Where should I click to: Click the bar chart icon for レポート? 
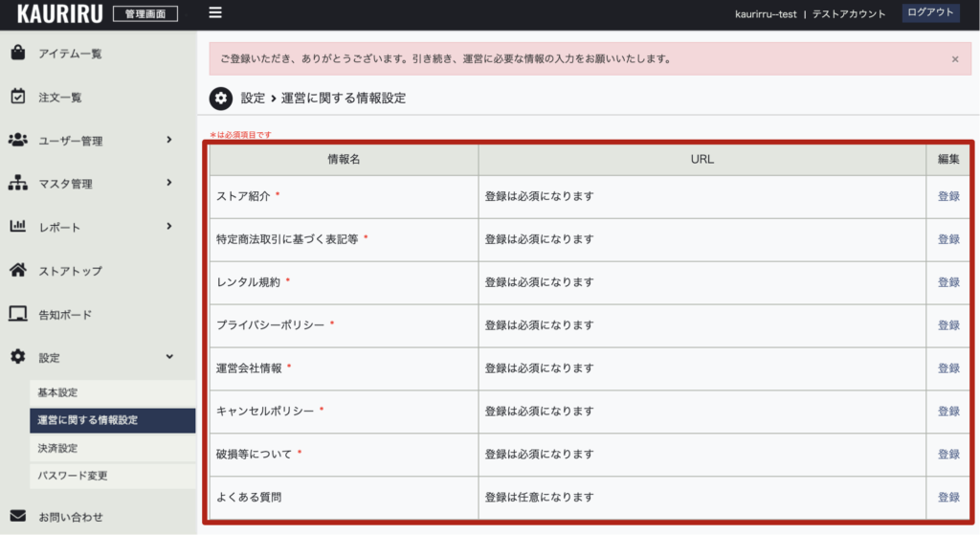[x=17, y=227]
